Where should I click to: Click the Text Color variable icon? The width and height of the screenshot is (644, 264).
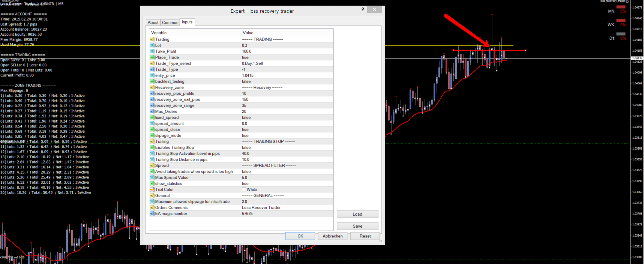click(152, 189)
